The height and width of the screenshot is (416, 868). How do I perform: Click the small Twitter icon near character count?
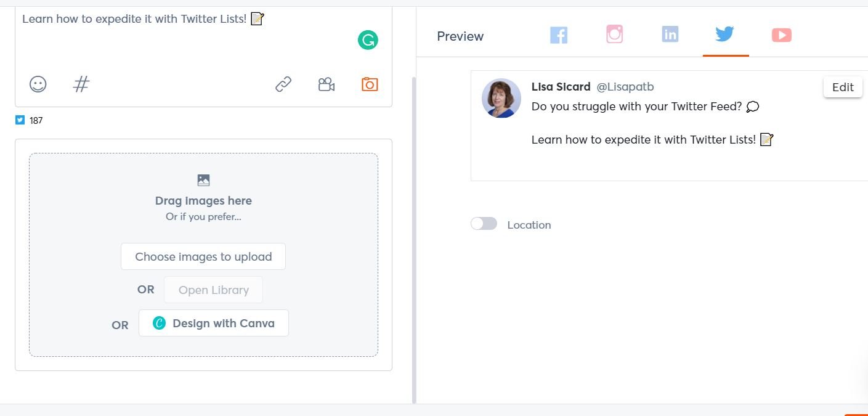pyautogui.click(x=20, y=120)
